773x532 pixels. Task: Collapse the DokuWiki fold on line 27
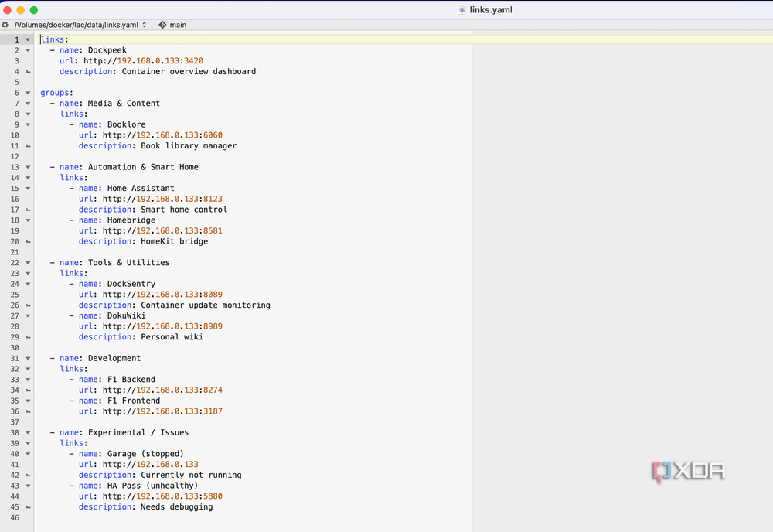tap(28, 316)
